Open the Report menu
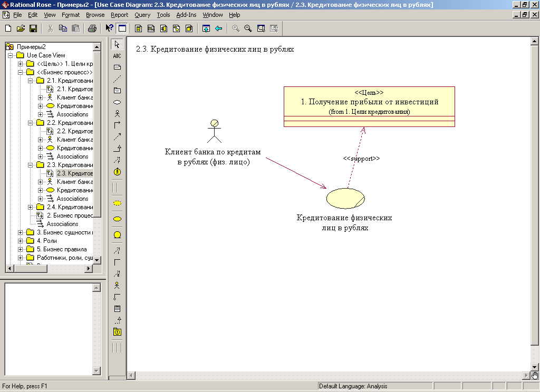Viewport: 540px width, 392px height. tap(119, 15)
